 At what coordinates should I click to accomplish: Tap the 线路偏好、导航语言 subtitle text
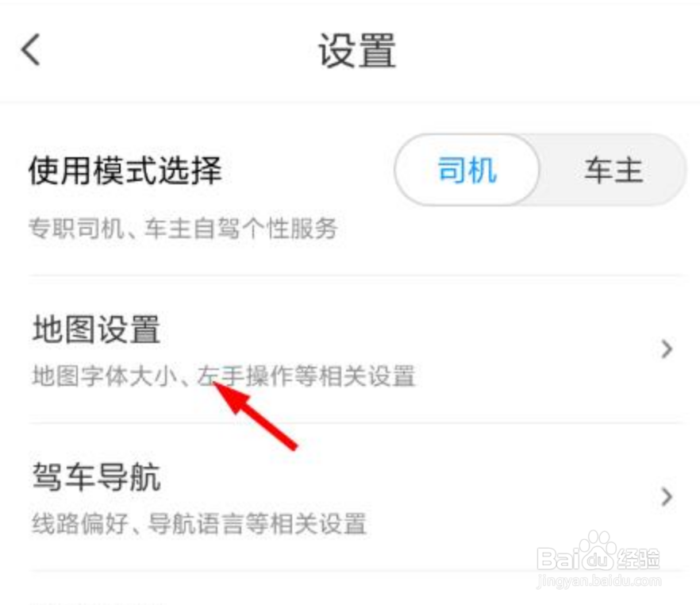[x=199, y=523]
